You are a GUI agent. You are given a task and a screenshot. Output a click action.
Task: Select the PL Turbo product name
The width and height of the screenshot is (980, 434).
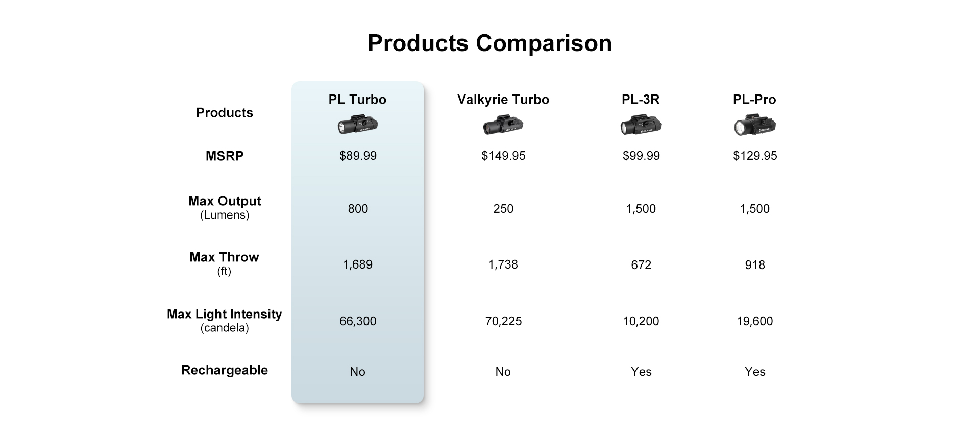coord(357,99)
